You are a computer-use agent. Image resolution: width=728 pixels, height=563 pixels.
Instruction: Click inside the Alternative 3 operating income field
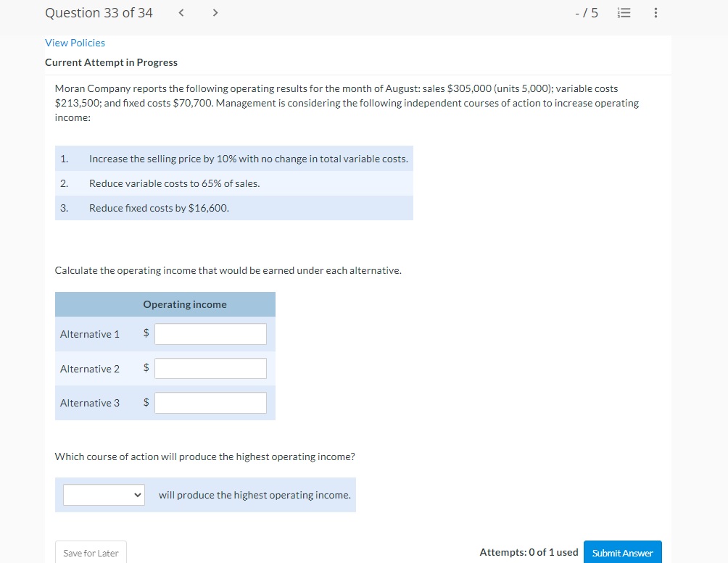[210, 402]
